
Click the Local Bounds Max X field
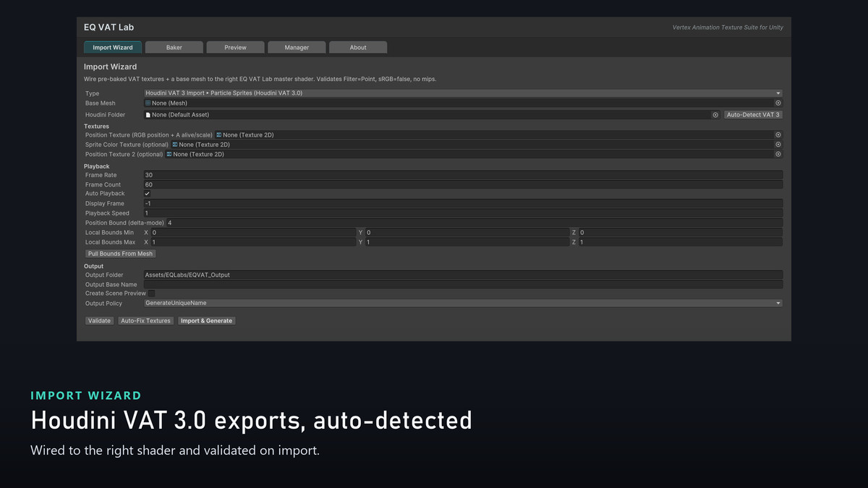click(253, 242)
